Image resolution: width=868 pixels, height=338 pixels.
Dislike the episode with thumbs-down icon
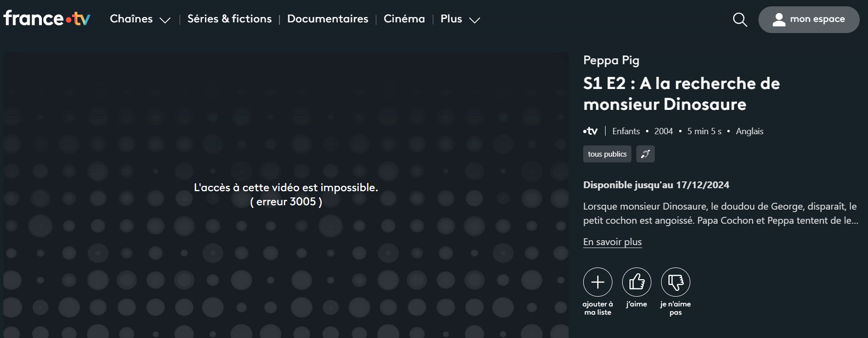(x=676, y=282)
